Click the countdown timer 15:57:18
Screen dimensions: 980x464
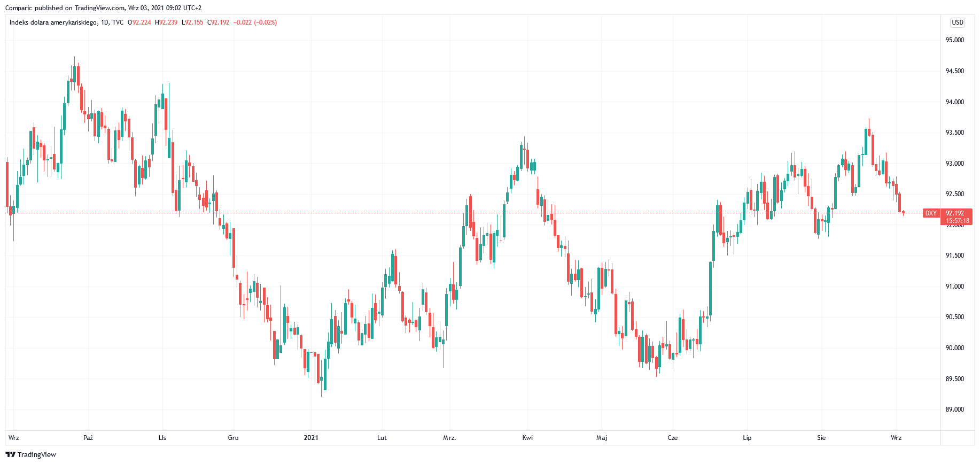[x=957, y=220]
